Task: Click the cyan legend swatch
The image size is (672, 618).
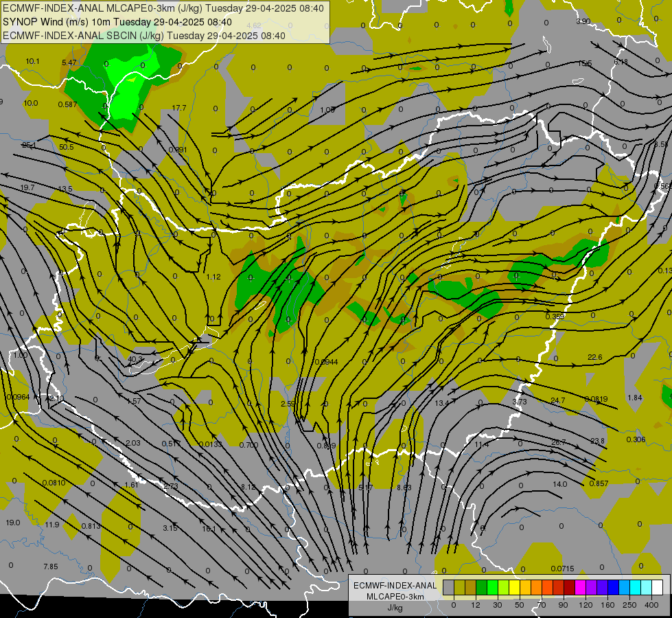Action: (x=635, y=587)
